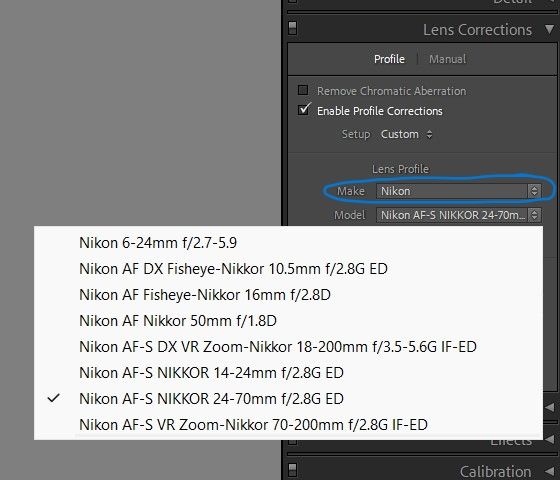Pick Nikon AF Fisheye-Nikkor 16mm f/2.8D
560x480 pixels.
(x=289, y=295)
